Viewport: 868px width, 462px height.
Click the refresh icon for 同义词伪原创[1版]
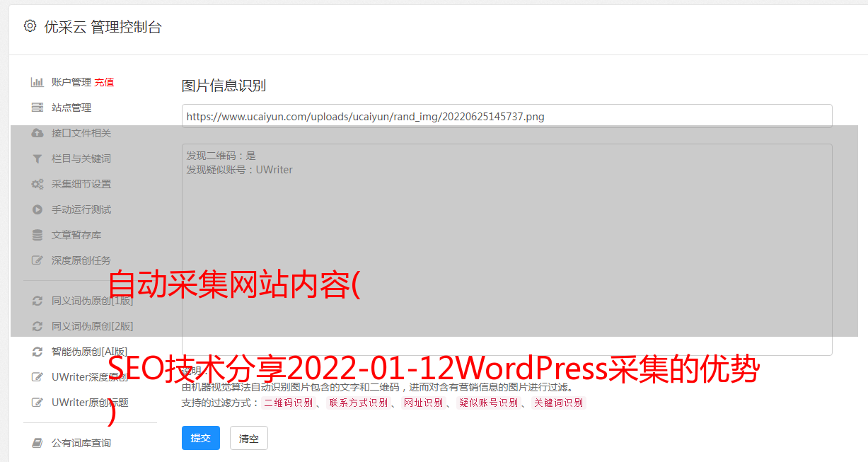coord(37,301)
